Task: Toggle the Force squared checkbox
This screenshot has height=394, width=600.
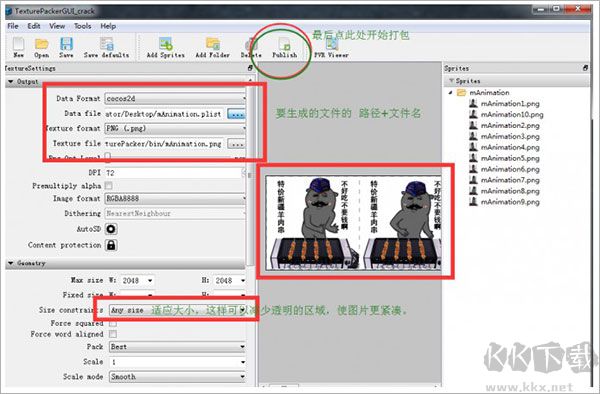Action: [113, 324]
